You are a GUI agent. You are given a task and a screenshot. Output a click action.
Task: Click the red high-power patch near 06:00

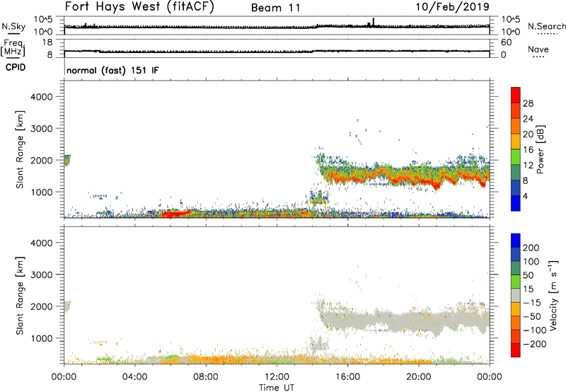(176, 214)
